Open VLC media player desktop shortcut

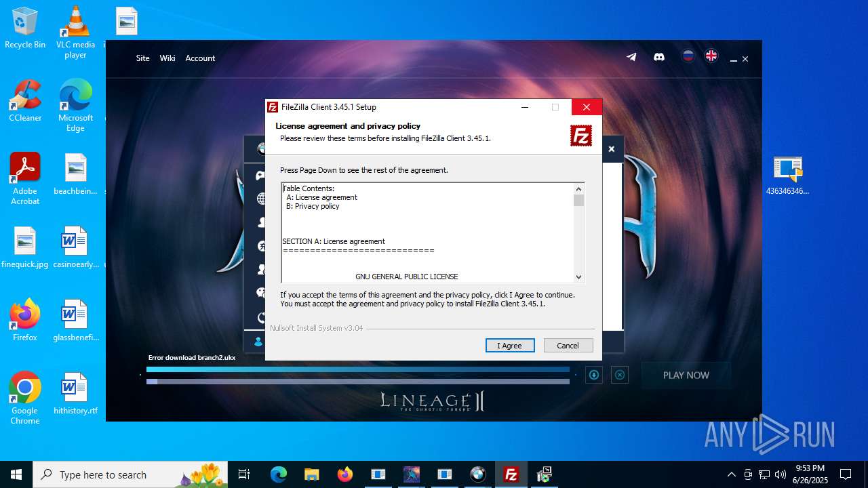point(75,33)
